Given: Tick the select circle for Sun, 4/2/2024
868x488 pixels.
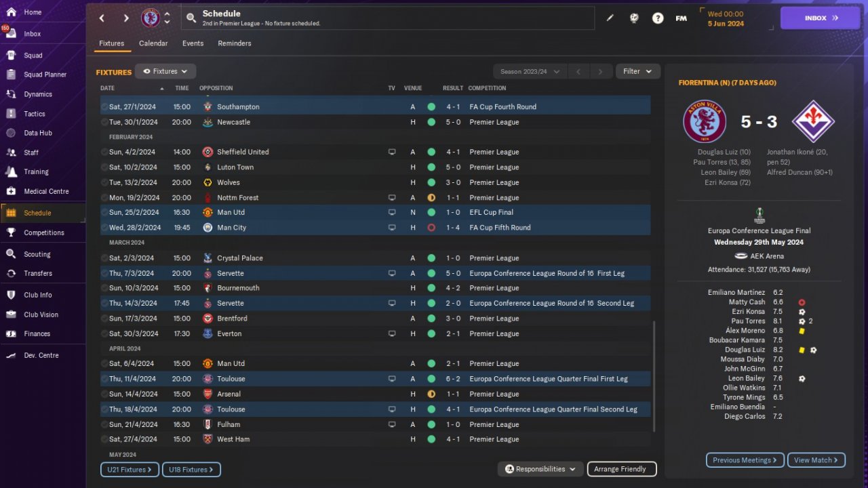Looking at the screenshot, I should pos(104,152).
